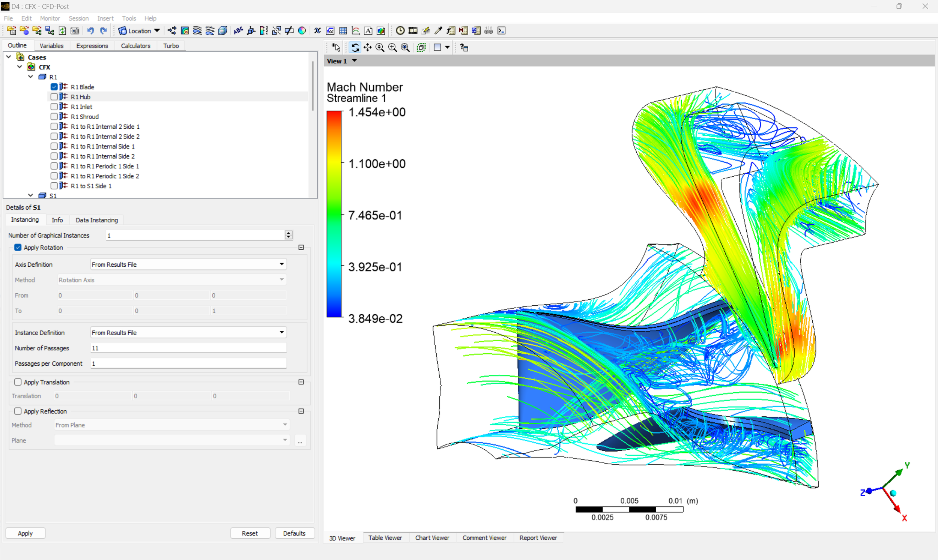
Task: Uncheck the R1 Blade visibility checkbox
Action: 54,87
